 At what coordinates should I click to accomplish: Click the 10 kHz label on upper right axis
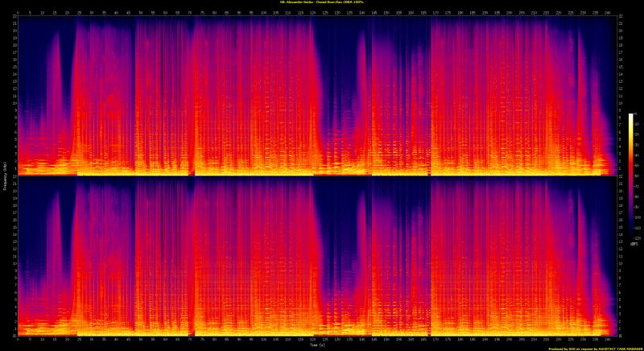[618, 103]
